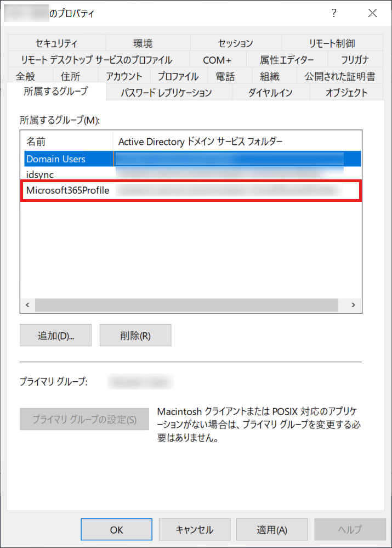Click the question mark help icon

334,13
